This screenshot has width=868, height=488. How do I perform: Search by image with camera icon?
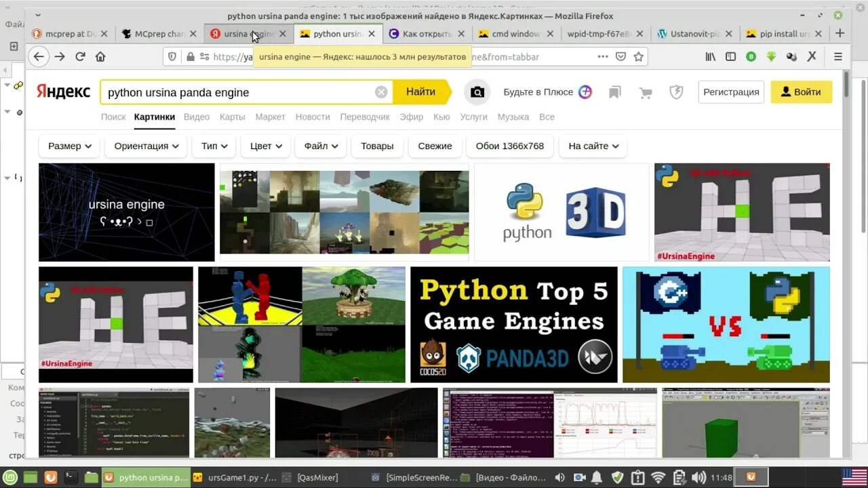point(477,92)
